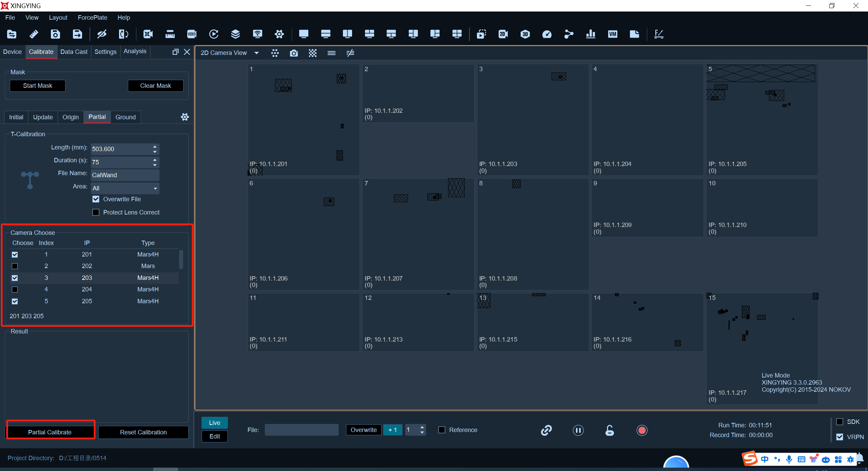Expand the 2D Camera View dropdown

pos(256,53)
